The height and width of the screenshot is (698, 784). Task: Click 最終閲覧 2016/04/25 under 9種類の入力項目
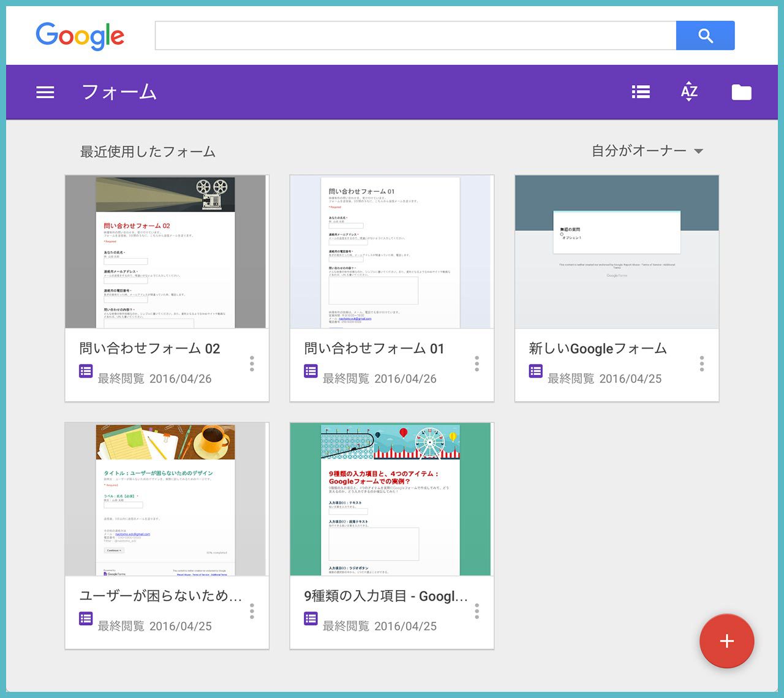(x=379, y=626)
